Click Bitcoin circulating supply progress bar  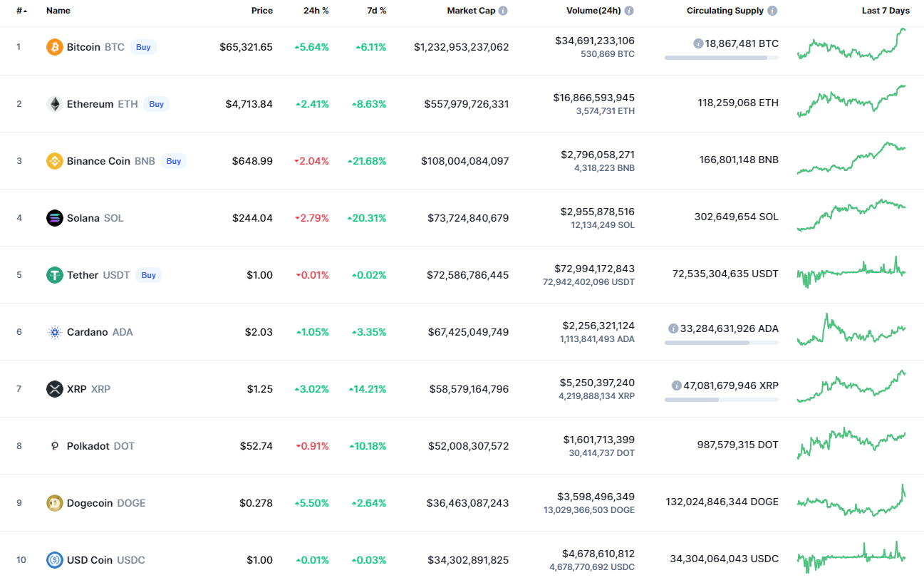tap(722, 58)
